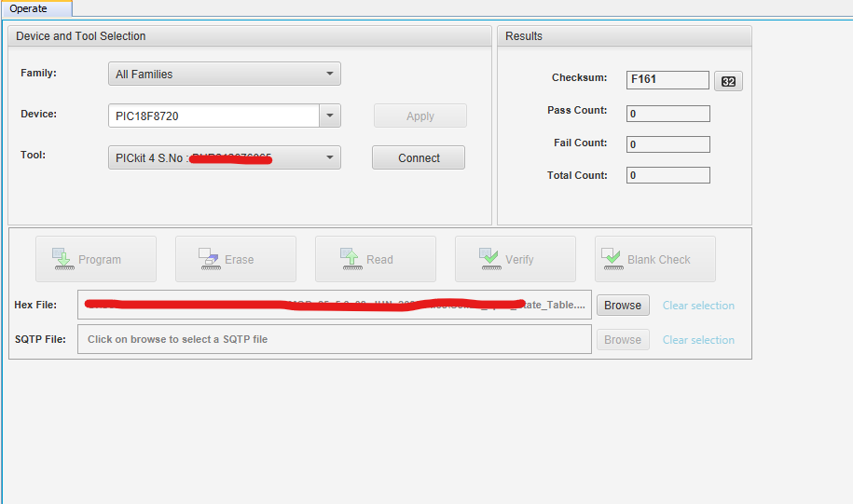Open the Tool dropdown showing PICkit 4
Viewport: 853px width, 504px height.
(x=224, y=158)
